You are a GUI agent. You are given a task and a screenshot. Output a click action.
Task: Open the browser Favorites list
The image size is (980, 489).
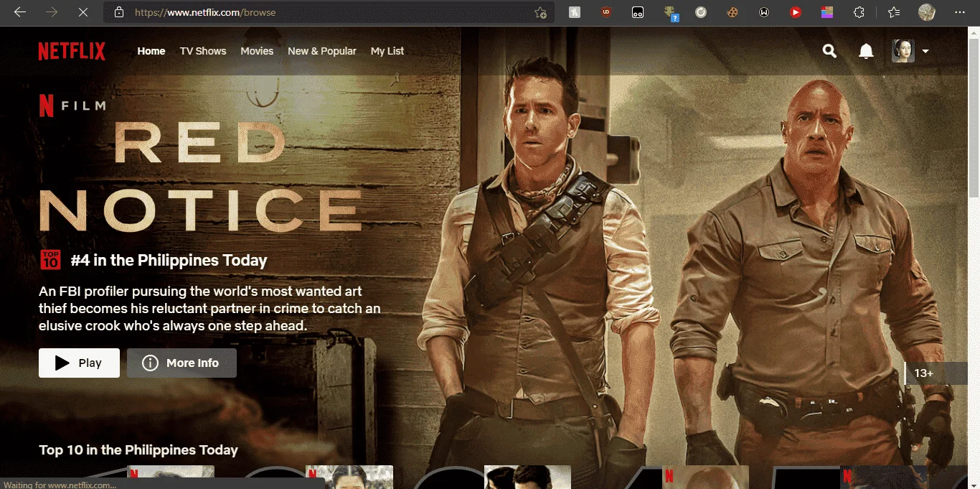click(x=893, y=12)
